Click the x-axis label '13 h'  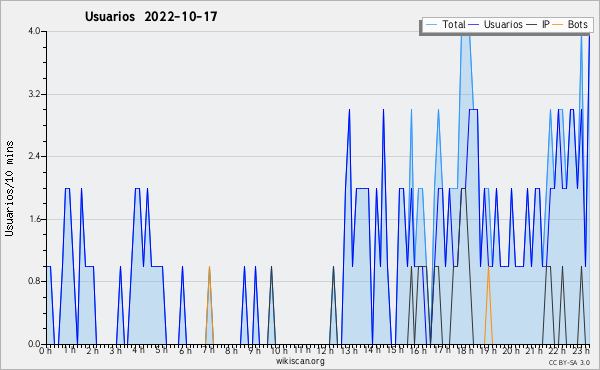(349, 351)
